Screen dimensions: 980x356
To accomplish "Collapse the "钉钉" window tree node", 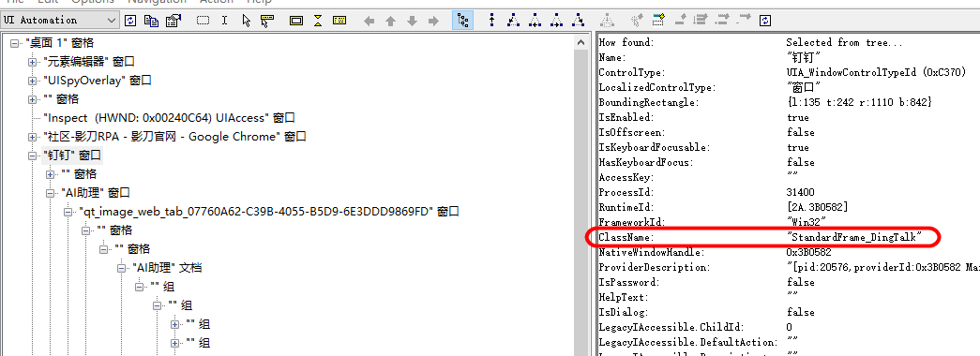I will (x=32, y=156).
